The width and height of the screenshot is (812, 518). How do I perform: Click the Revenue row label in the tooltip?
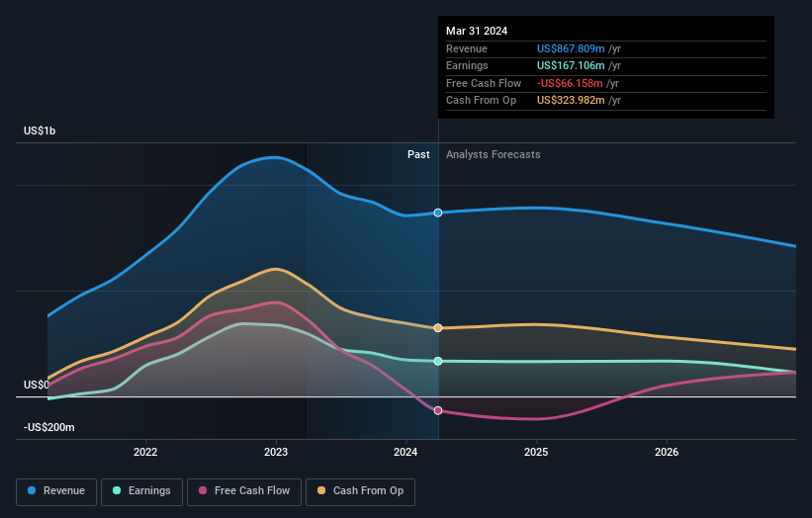click(x=467, y=48)
